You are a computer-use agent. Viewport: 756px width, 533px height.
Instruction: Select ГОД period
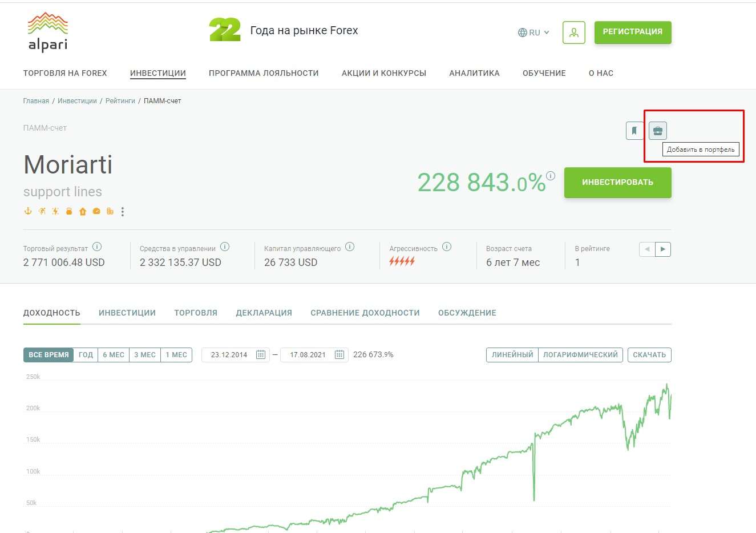click(x=86, y=355)
